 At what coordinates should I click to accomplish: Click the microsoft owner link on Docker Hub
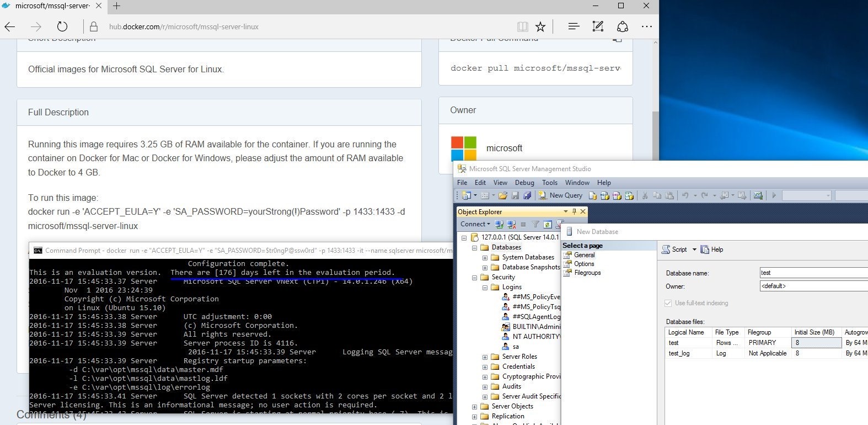tap(504, 148)
